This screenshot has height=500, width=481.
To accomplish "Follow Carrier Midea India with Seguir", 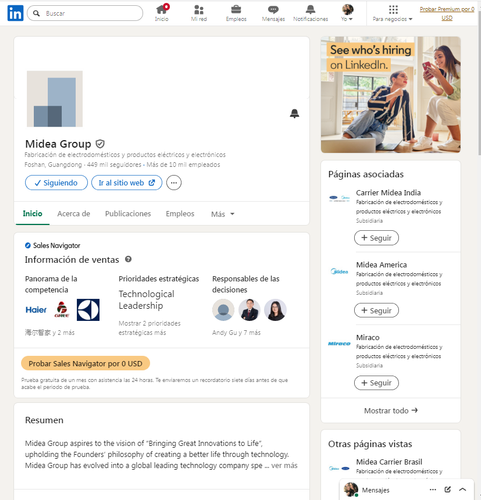I will click(376, 238).
